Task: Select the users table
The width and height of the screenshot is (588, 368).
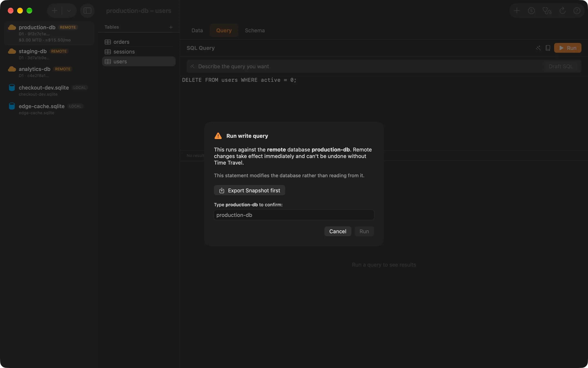Action: (139, 62)
